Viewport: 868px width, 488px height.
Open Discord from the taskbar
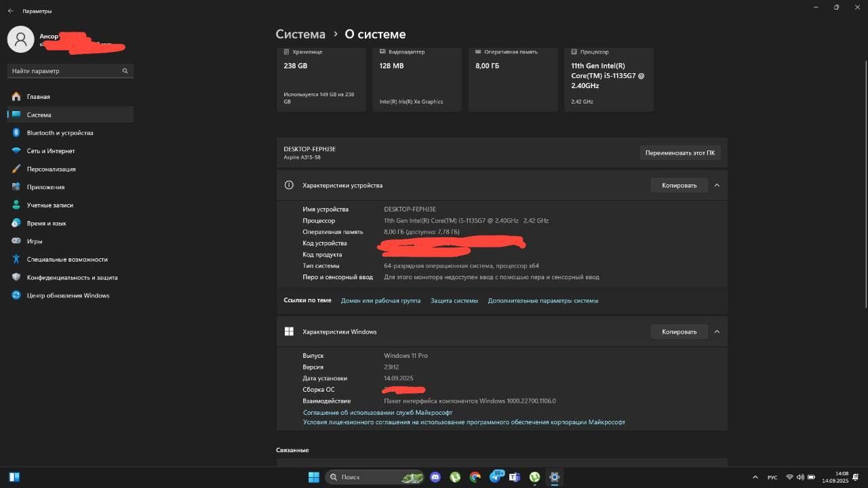[435, 477]
